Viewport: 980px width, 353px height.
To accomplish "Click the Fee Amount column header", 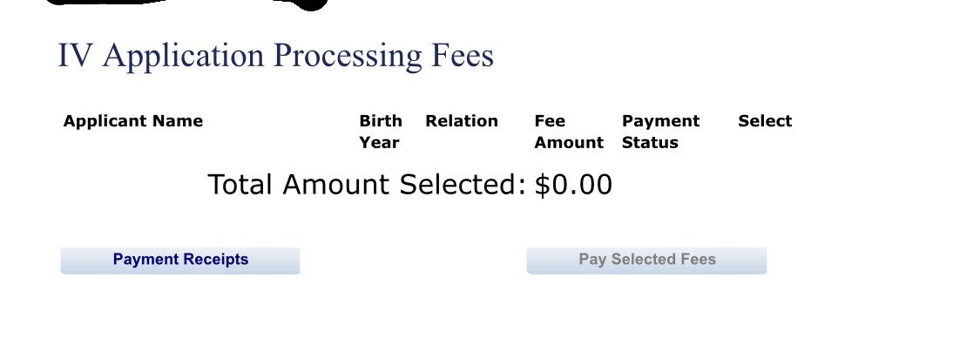I will tap(569, 132).
